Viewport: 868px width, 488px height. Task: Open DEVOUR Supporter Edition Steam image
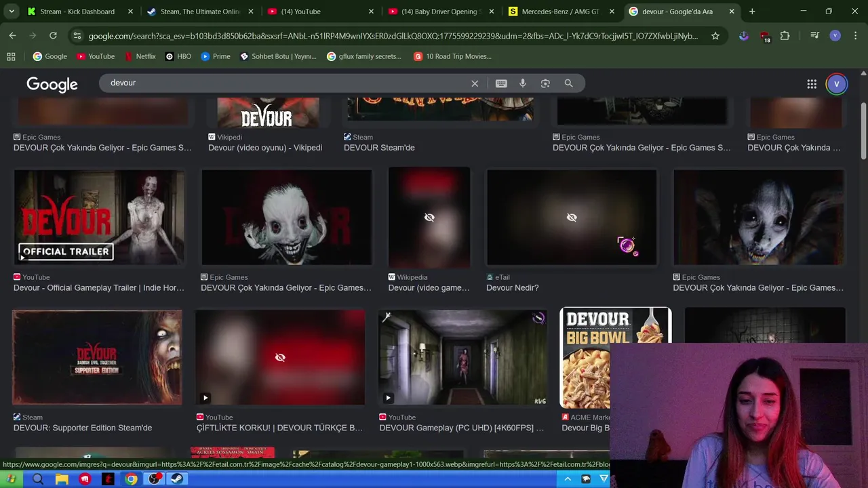pos(97,357)
